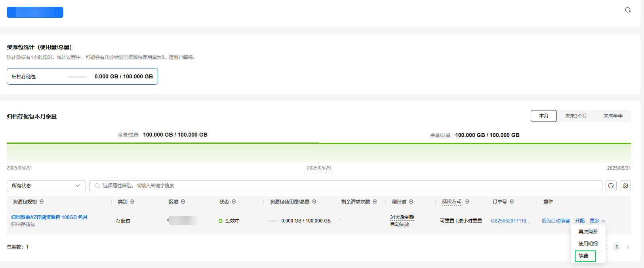The height and width of the screenshot is (268, 644).
Task: Click 可重置 | 按小时重置 cell
Action: [x=461, y=221]
